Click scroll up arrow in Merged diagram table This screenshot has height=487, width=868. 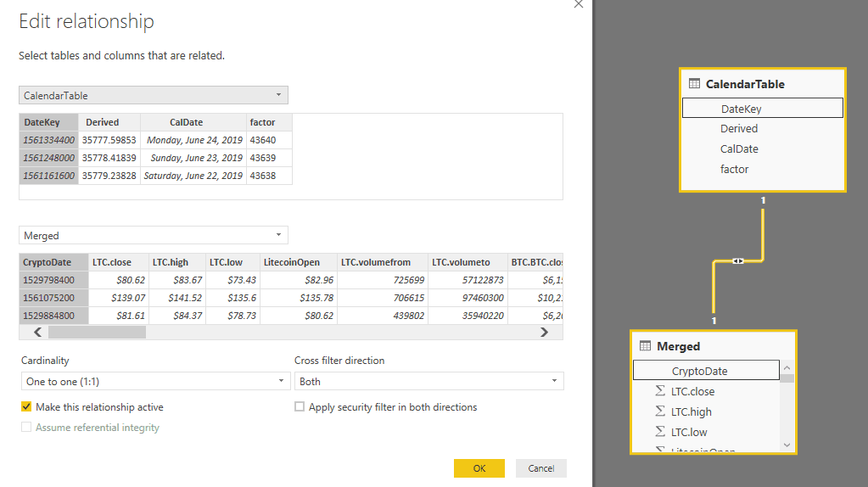click(787, 367)
